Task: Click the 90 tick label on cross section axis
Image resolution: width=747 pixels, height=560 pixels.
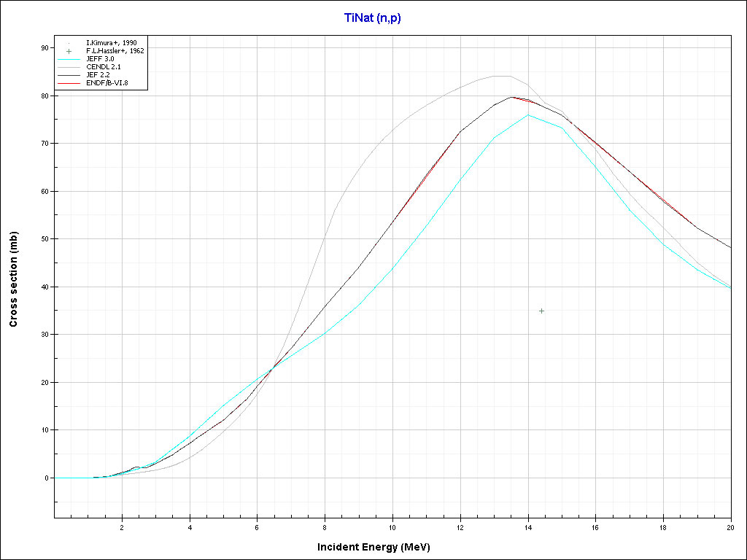Action: tap(44, 47)
